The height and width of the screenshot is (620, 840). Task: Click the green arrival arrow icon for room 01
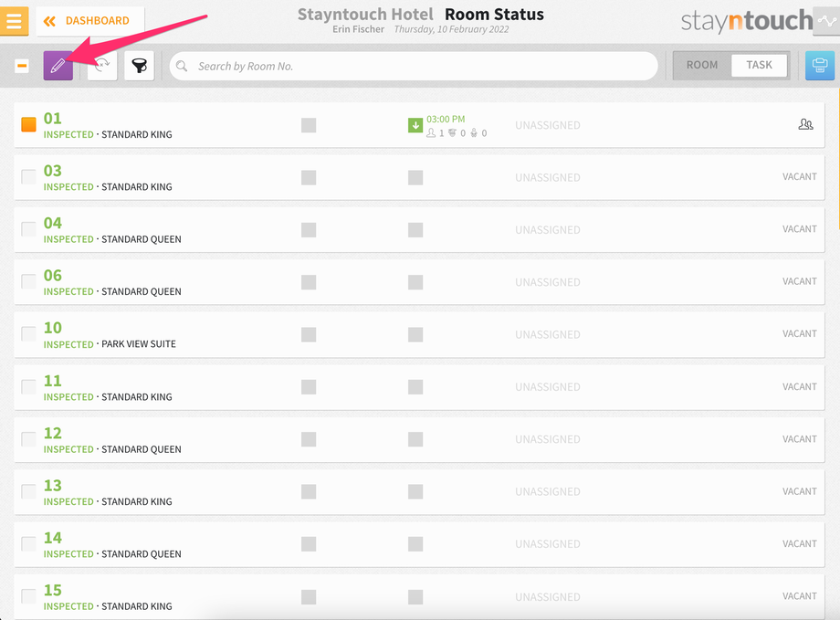click(x=415, y=125)
